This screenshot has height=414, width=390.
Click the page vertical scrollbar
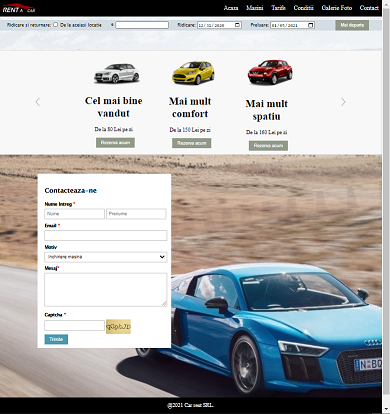point(386,207)
